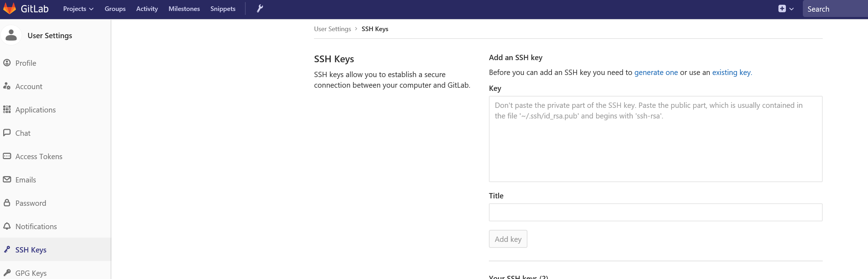Click the Applications grid icon

pos(7,109)
